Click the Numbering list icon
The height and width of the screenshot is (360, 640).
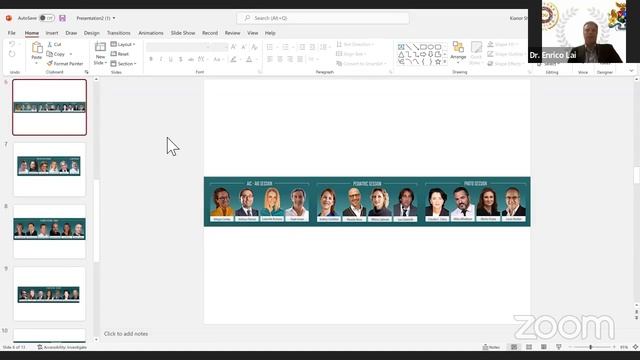click(285, 47)
